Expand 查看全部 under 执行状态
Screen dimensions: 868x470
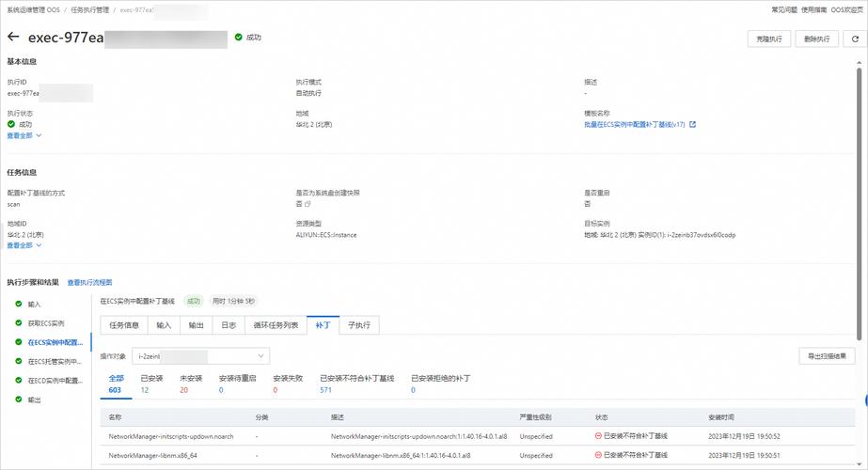click(x=24, y=135)
